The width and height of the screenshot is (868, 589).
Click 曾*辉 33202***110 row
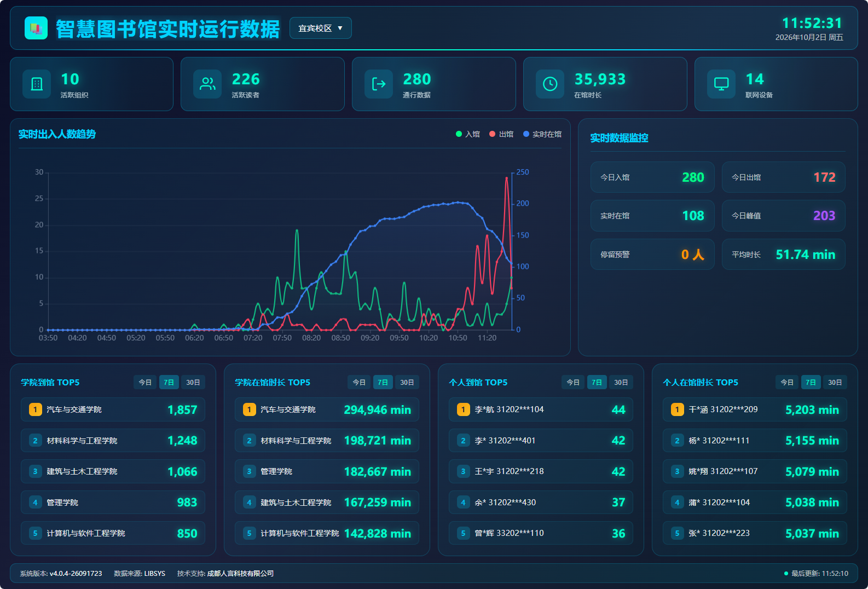pos(541,533)
